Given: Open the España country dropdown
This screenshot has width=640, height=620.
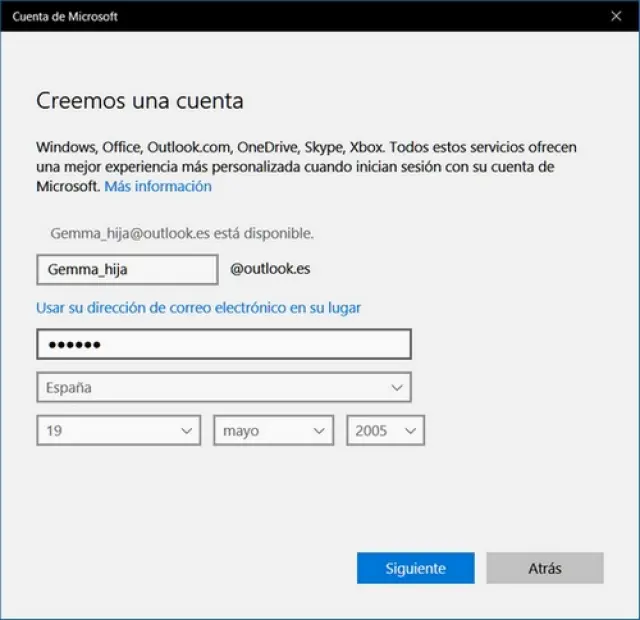Looking at the screenshot, I should (223, 387).
